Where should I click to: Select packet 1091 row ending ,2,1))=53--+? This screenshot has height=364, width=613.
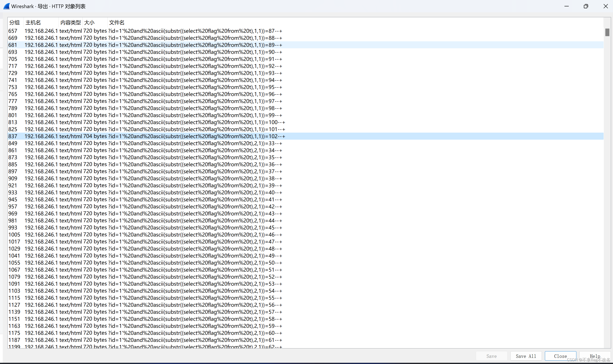point(305,284)
